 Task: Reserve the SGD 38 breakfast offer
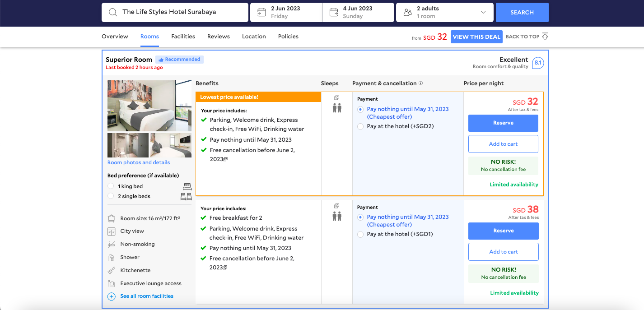click(504, 231)
